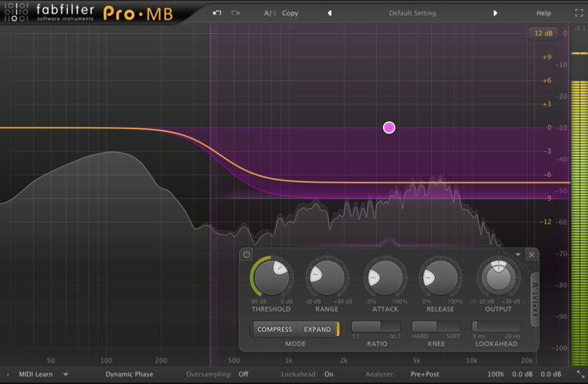Click the resize corner icon
588x384 pixels.
tap(580, 374)
